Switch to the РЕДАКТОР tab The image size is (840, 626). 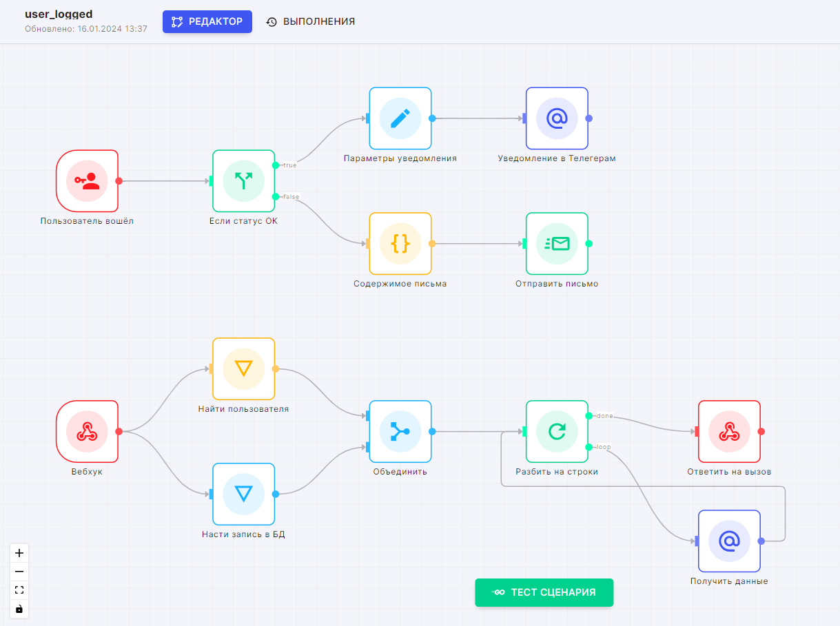coord(207,21)
